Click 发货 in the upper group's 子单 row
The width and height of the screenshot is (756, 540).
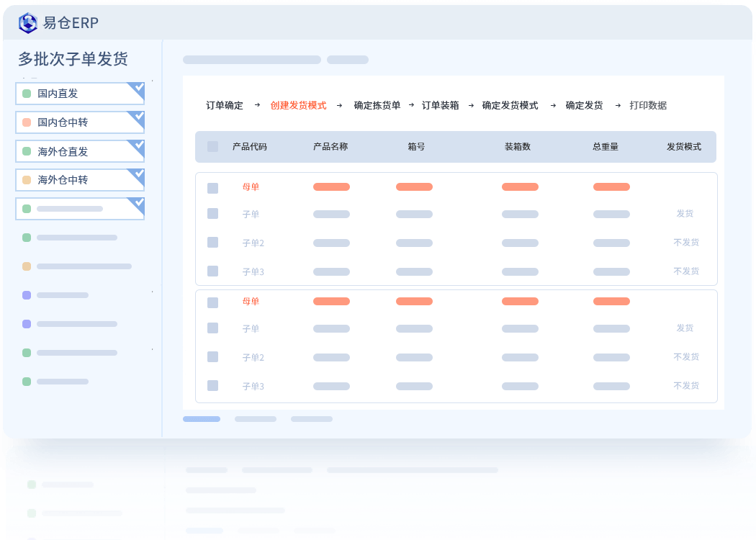click(x=685, y=213)
